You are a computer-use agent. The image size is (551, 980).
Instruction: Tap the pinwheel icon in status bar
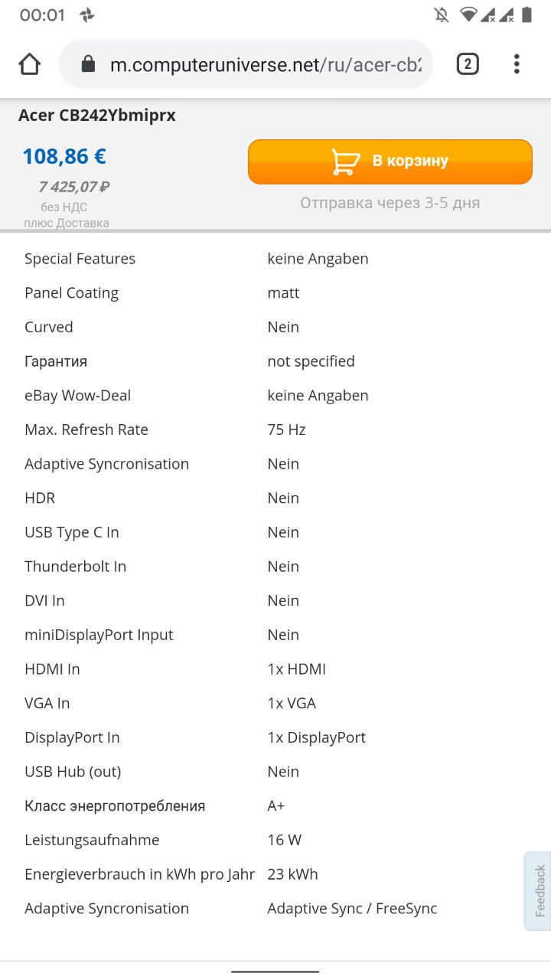(87, 15)
